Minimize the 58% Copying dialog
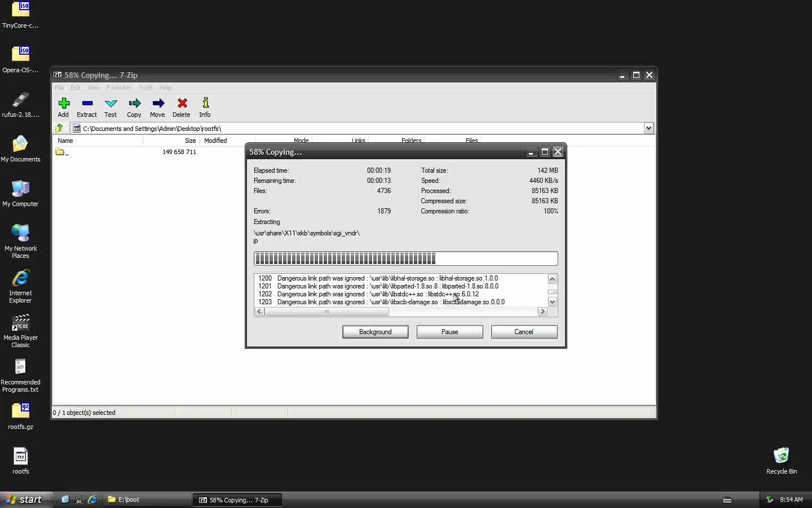Screen dimensions: 812x508 (531, 152)
